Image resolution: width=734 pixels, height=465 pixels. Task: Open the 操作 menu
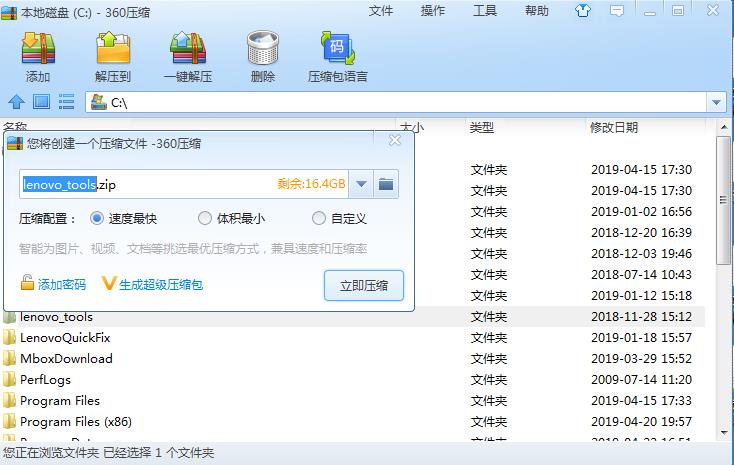(x=433, y=11)
